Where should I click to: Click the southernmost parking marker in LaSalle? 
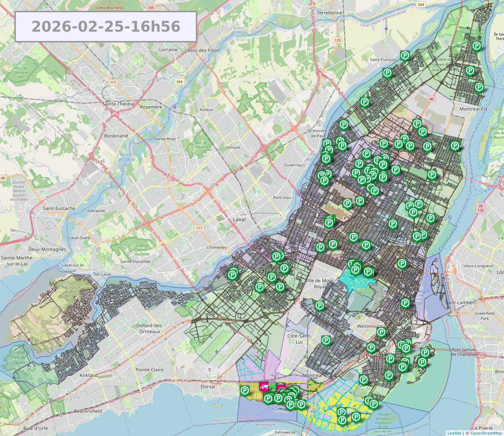click(x=342, y=420)
